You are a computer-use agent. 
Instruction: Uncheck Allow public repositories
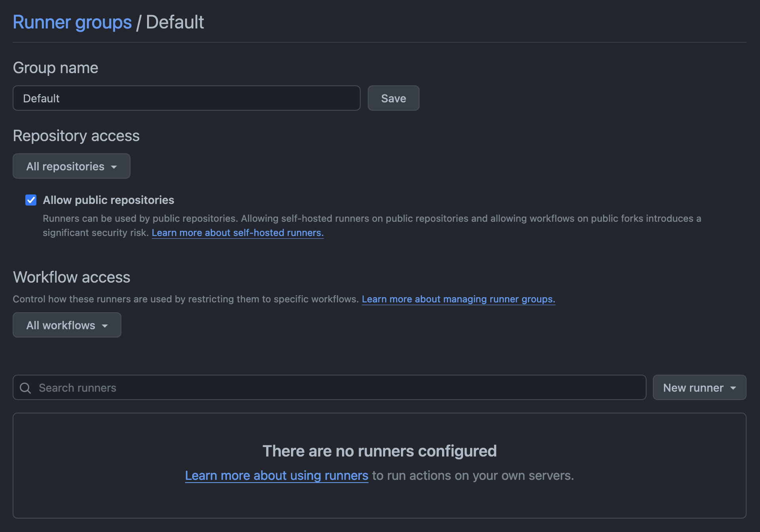30,200
